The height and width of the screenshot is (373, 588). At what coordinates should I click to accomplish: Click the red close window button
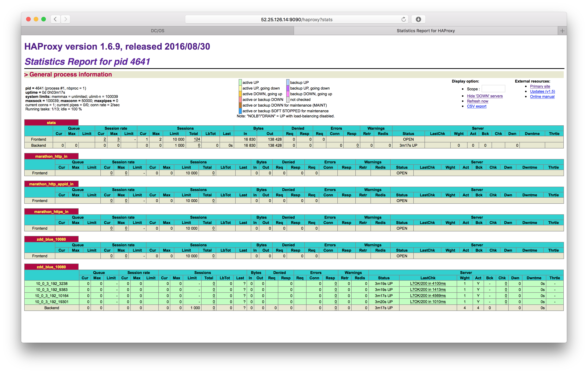[28, 19]
